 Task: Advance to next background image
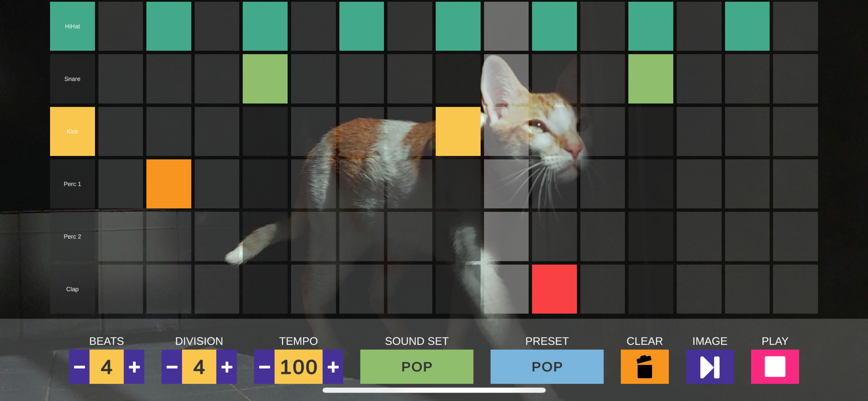point(710,366)
